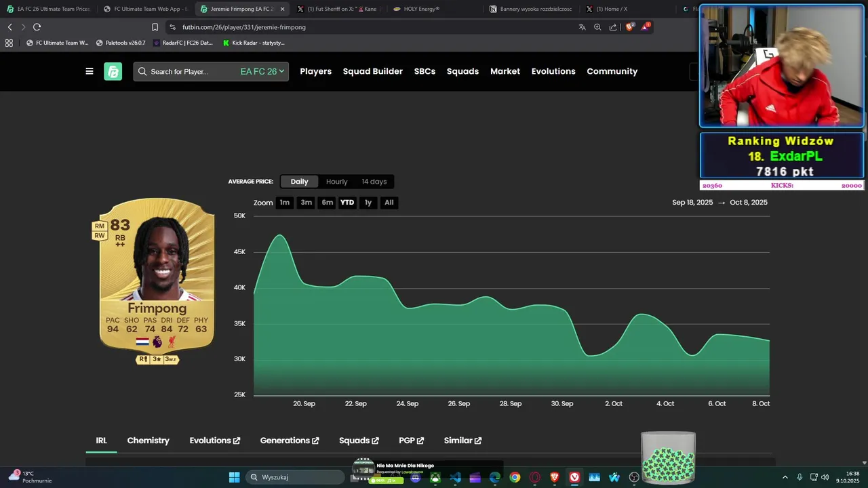Screen dimensions: 868x488
Task: Open the Squads link below the chart
Action: pos(359,441)
